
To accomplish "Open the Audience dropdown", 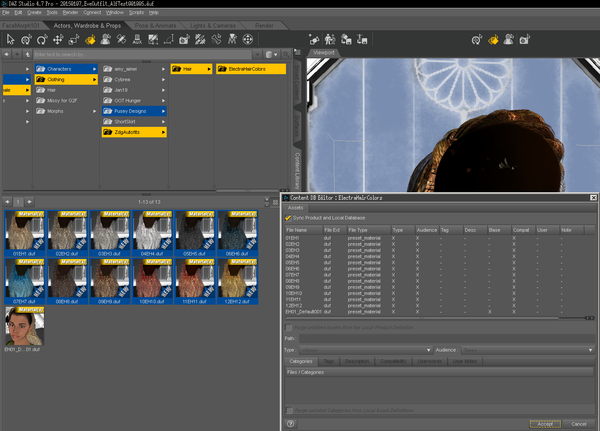I will 525,349.
